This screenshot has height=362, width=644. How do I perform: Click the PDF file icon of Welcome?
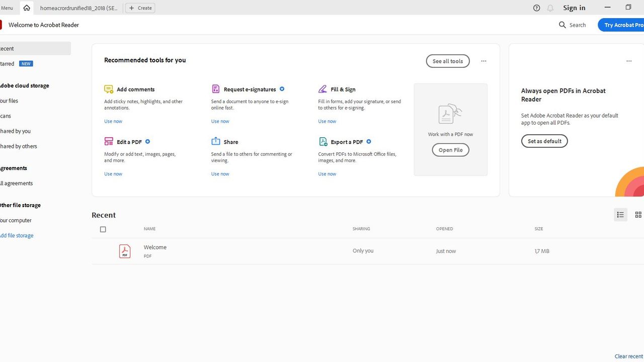(125, 251)
